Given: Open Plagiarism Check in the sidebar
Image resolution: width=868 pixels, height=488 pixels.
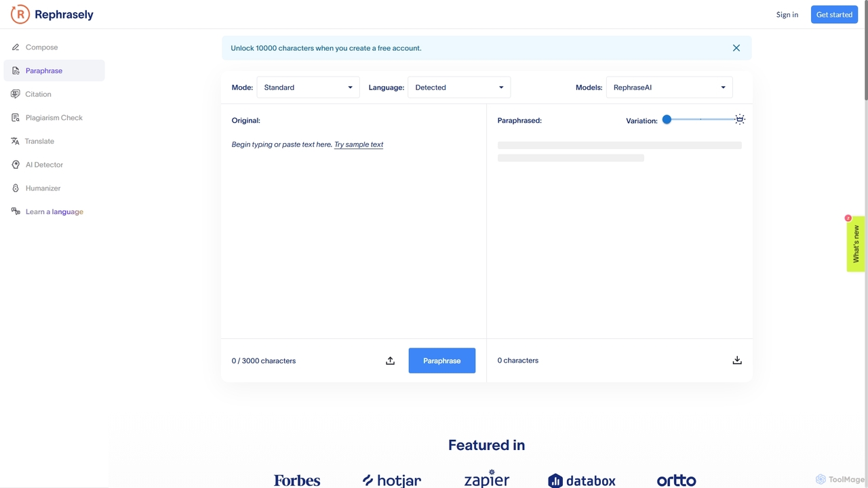Looking at the screenshot, I should [54, 118].
